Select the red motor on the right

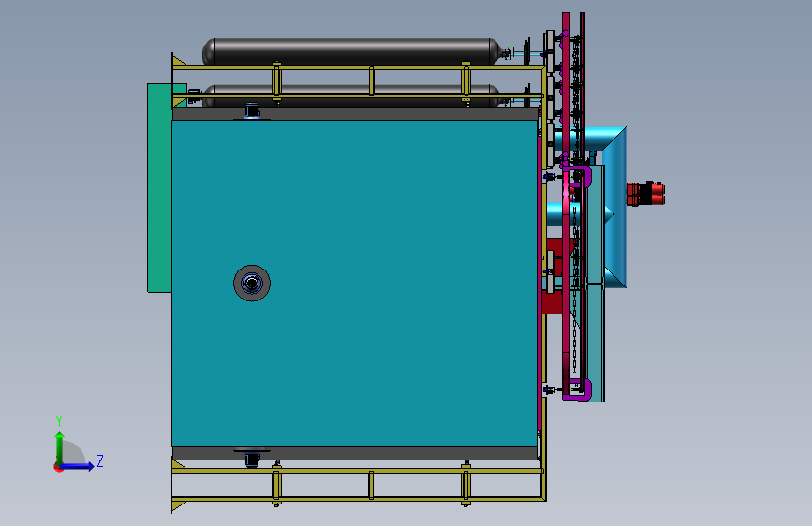(x=646, y=194)
